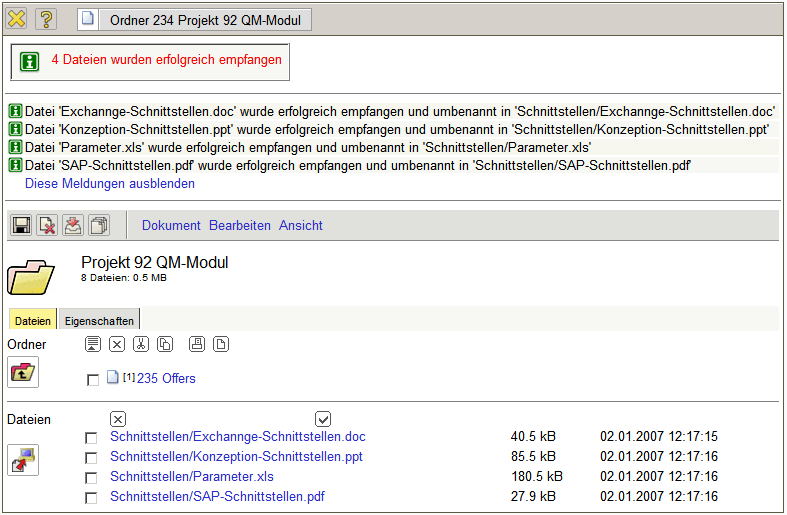Click the inbox download toolbar icon
The width and height of the screenshot is (787, 515).
click(73, 226)
